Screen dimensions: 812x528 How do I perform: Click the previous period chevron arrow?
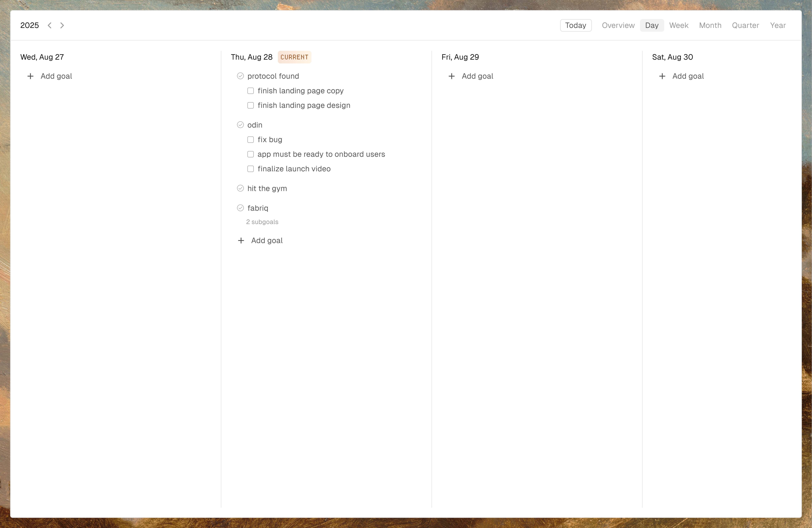49,25
